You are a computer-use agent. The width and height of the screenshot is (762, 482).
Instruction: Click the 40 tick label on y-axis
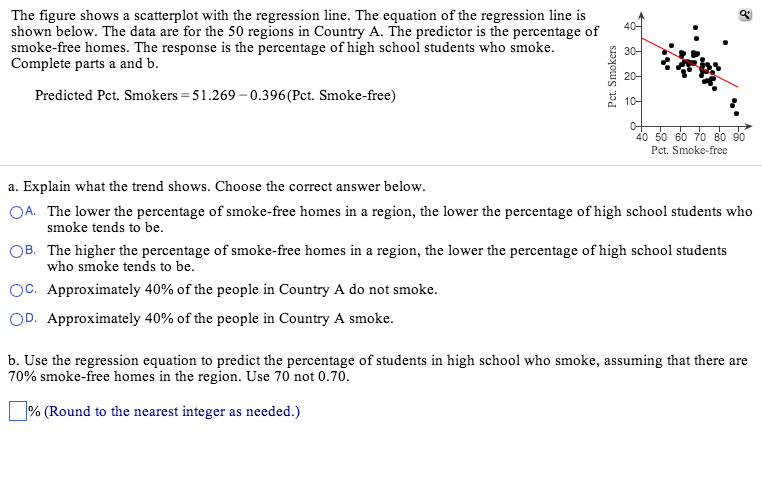[x=625, y=26]
